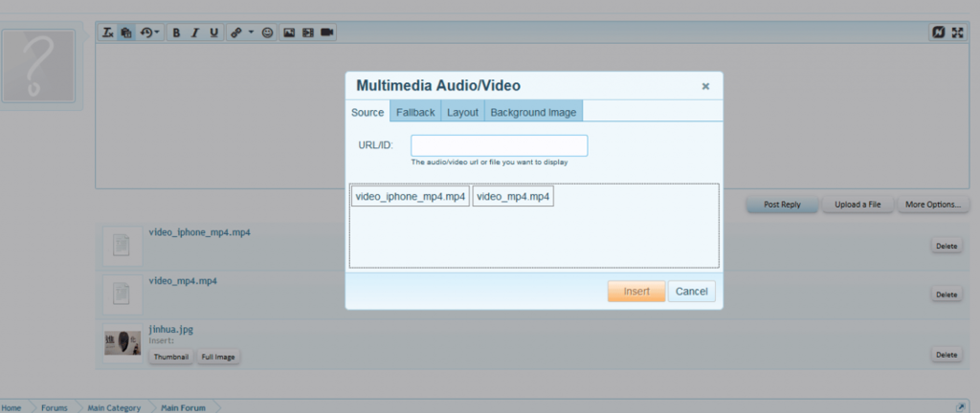
Task: Toggle Underline formatting
Action: [213, 33]
